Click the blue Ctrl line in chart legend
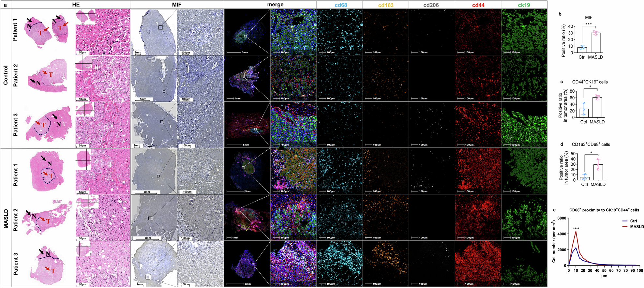This screenshot has width=644, height=288. pyautogui.click(x=625, y=221)
